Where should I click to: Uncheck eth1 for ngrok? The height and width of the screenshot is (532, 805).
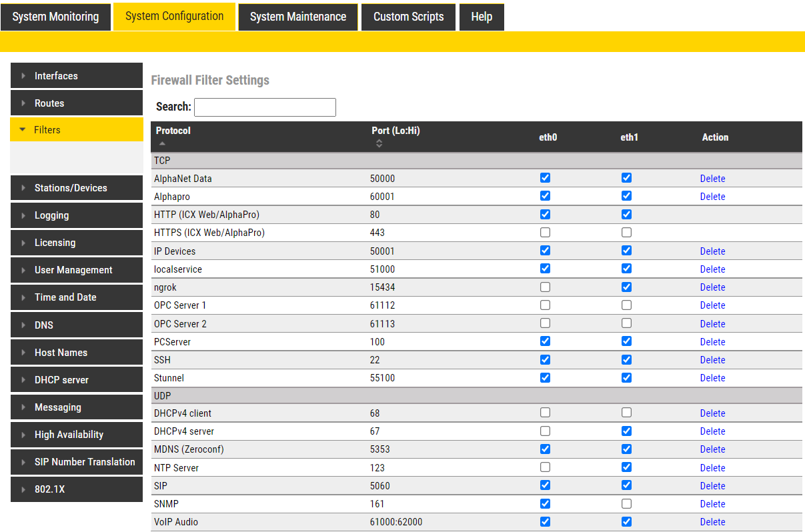point(626,287)
